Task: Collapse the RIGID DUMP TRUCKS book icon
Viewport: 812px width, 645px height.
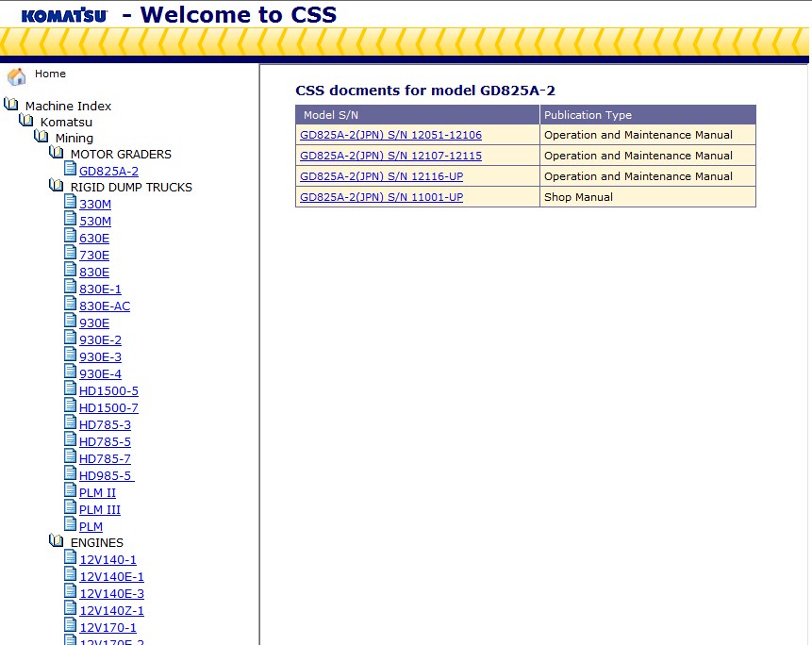Action: coord(56,185)
